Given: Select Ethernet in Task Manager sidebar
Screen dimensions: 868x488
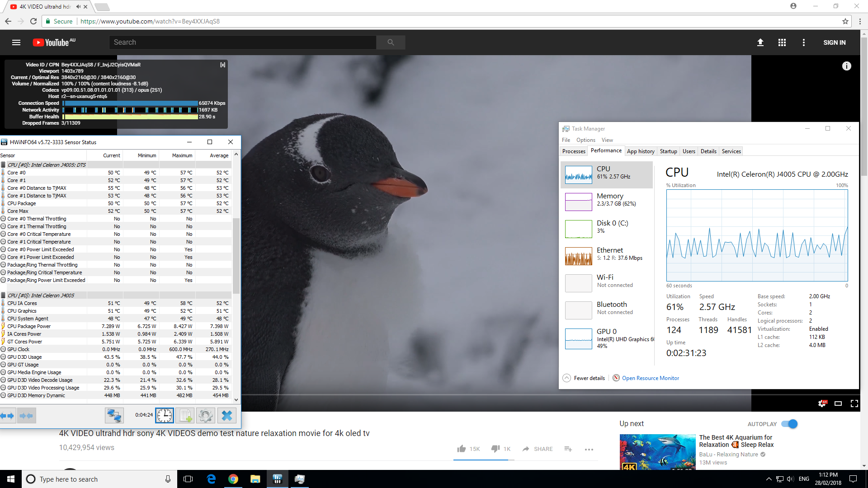Looking at the screenshot, I should click(607, 256).
